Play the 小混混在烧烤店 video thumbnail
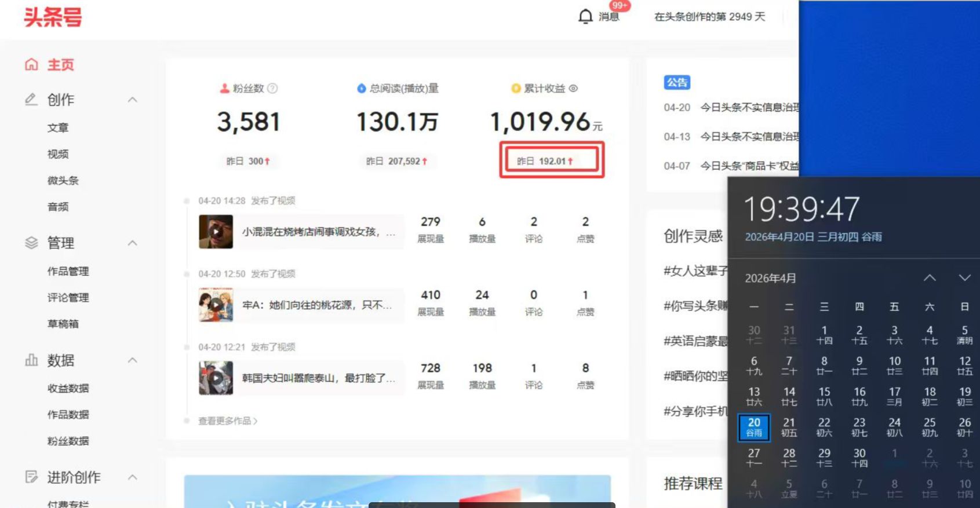 [216, 232]
